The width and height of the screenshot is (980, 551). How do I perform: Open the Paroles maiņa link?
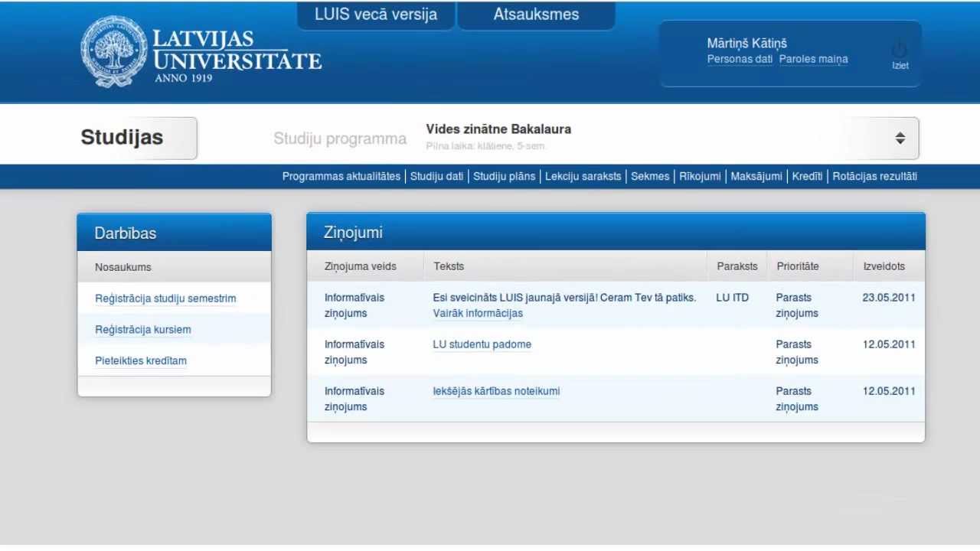pyautogui.click(x=813, y=59)
